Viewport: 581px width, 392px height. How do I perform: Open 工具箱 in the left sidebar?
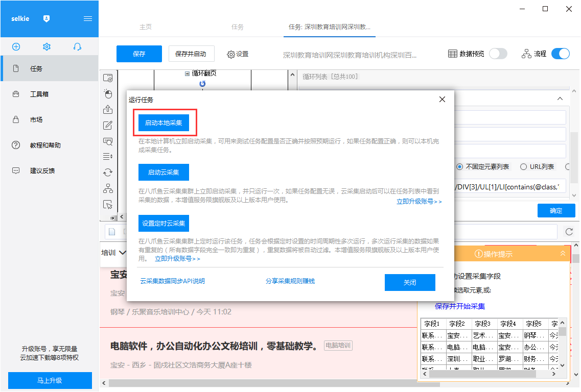tap(50, 94)
